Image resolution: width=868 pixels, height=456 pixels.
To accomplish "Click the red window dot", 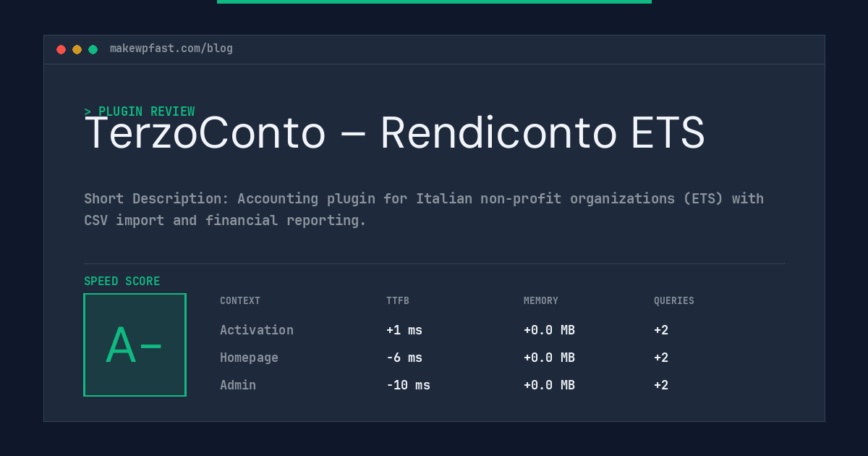I will click(61, 49).
